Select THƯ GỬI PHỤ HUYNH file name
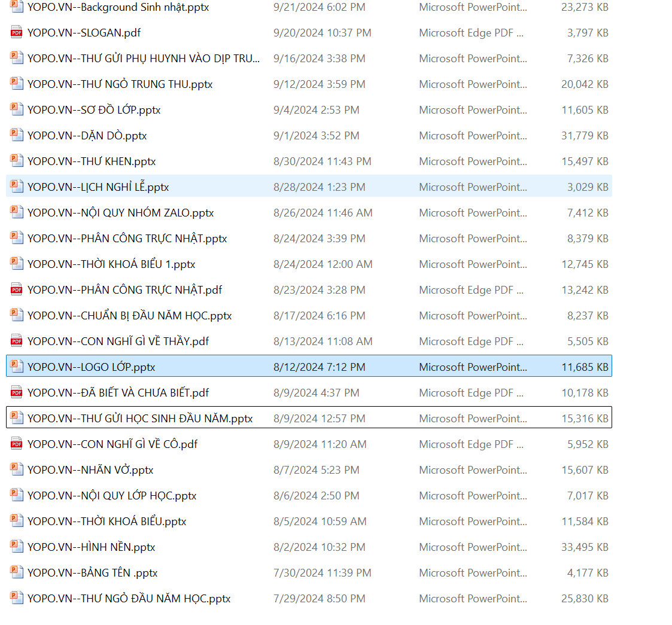 pos(144,59)
